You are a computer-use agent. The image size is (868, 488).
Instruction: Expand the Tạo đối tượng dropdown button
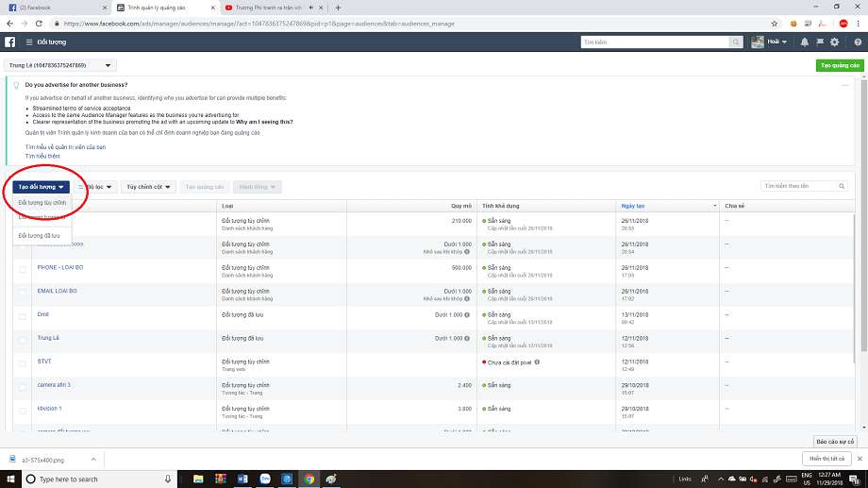click(x=41, y=187)
